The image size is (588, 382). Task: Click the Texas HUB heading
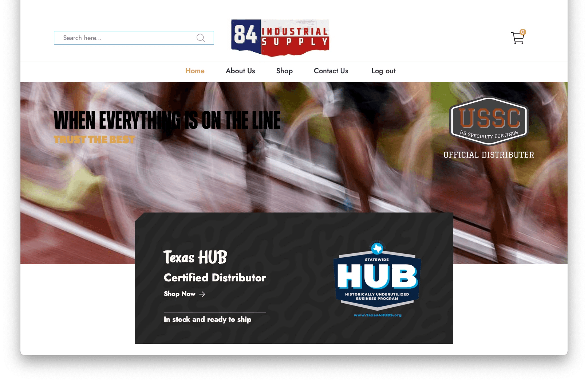click(x=195, y=257)
